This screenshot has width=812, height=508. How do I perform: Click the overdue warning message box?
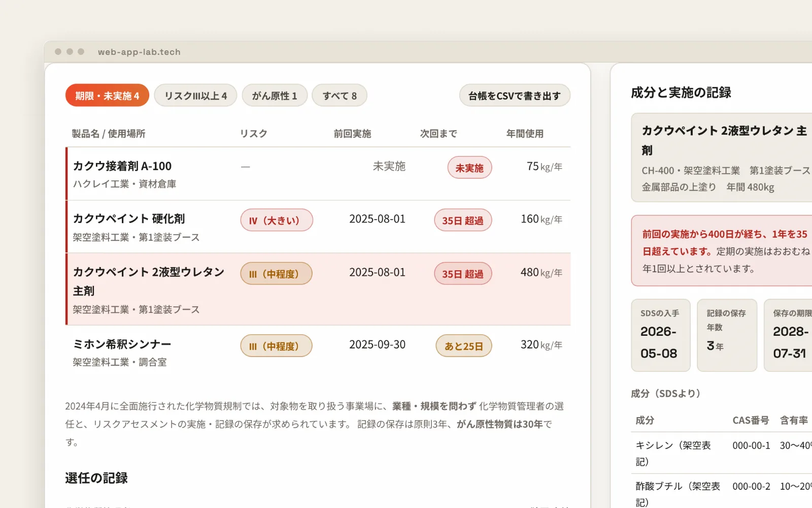(722, 251)
